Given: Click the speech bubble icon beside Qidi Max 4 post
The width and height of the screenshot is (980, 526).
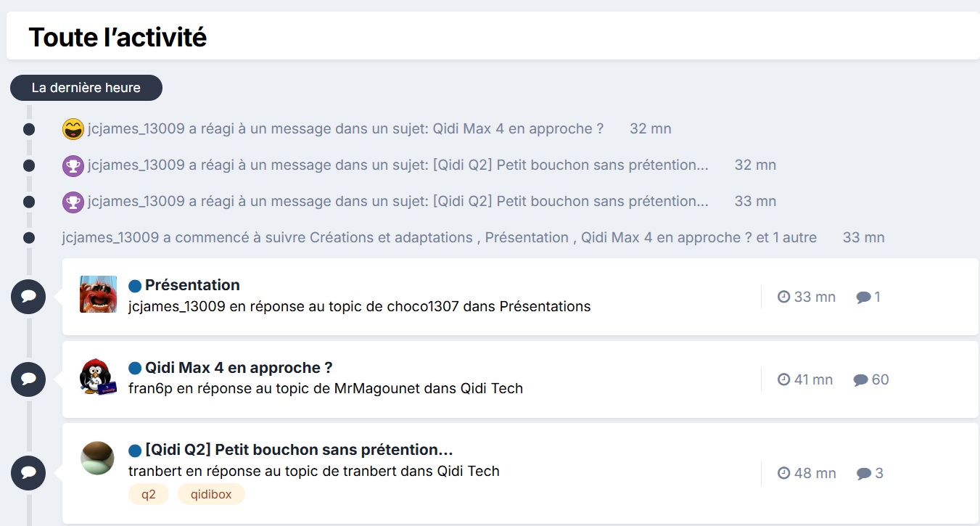Looking at the screenshot, I should (28, 379).
